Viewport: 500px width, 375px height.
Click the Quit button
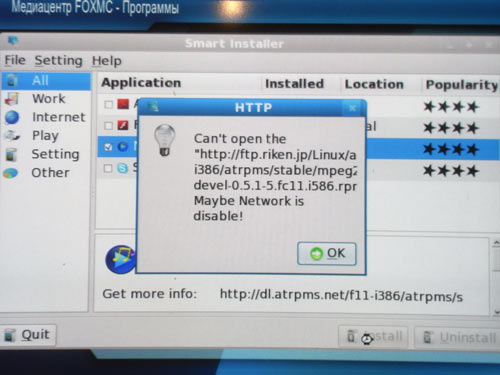pos(28,335)
